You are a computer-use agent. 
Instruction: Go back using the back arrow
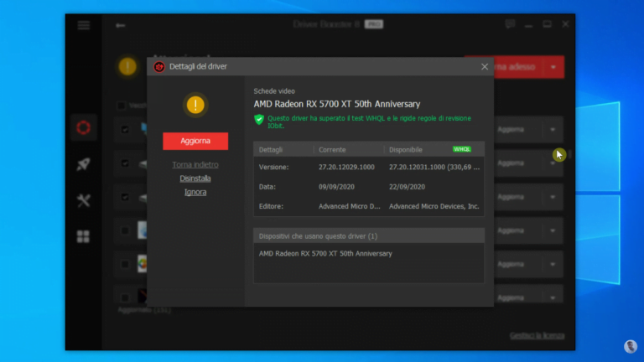click(120, 25)
